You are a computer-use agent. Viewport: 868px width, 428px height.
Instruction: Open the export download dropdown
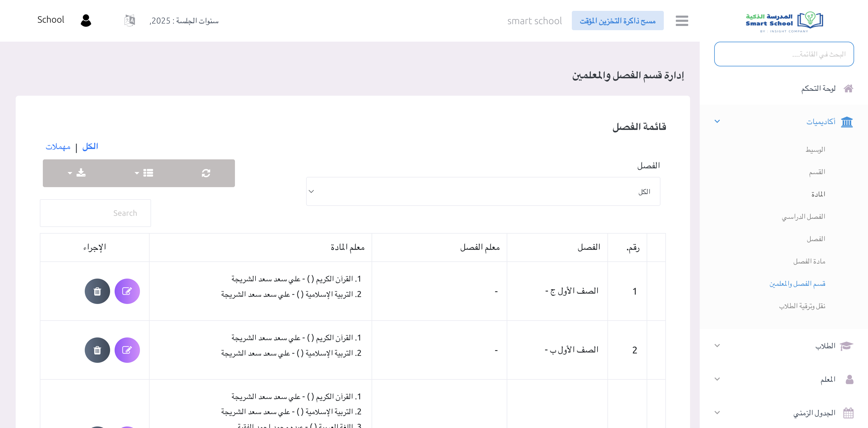coord(77,173)
